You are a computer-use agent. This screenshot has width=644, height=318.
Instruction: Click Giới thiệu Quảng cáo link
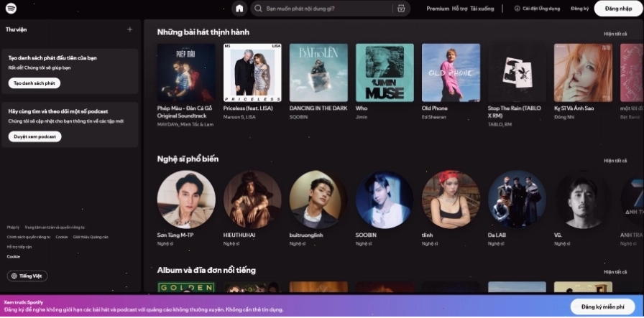[91, 237]
